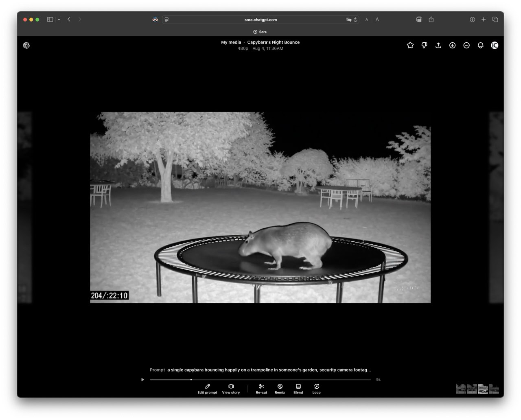Click the ChatGPT logo icon

pos(26,45)
